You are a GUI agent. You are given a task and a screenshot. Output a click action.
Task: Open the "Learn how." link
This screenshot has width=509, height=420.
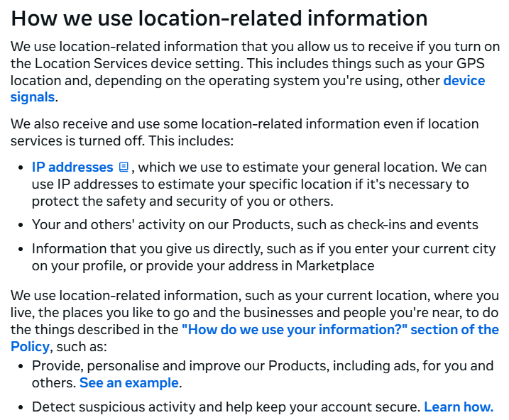[459, 407]
